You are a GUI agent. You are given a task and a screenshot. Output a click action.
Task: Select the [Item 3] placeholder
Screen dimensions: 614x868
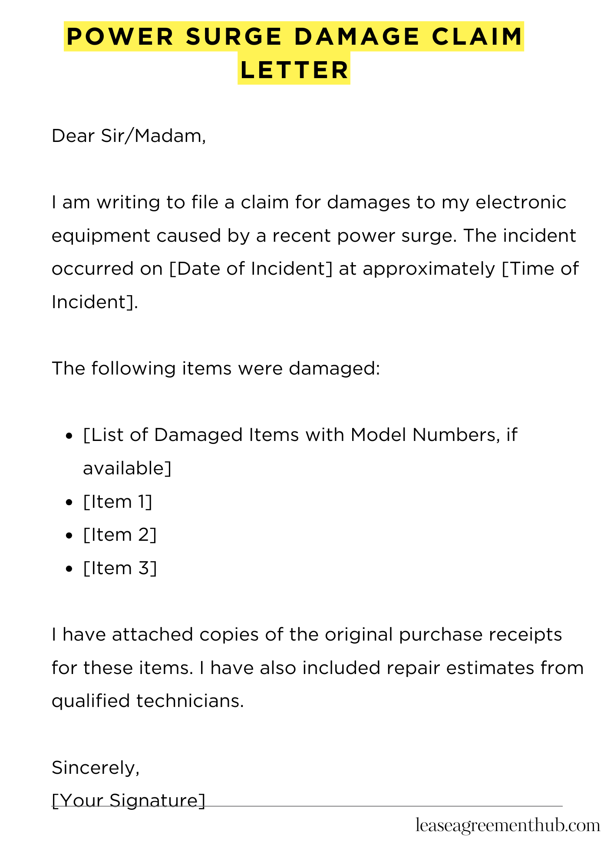point(119,568)
